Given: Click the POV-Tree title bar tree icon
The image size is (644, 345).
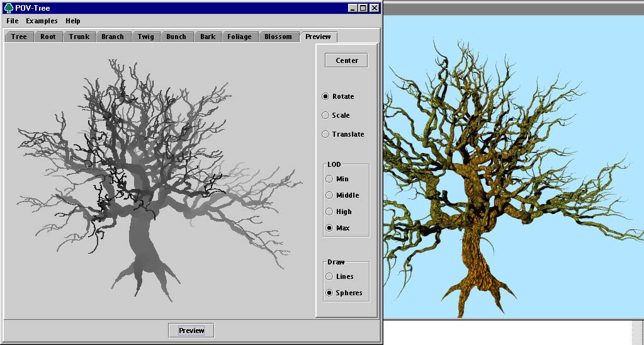Looking at the screenshot, I should coord(9,8).
